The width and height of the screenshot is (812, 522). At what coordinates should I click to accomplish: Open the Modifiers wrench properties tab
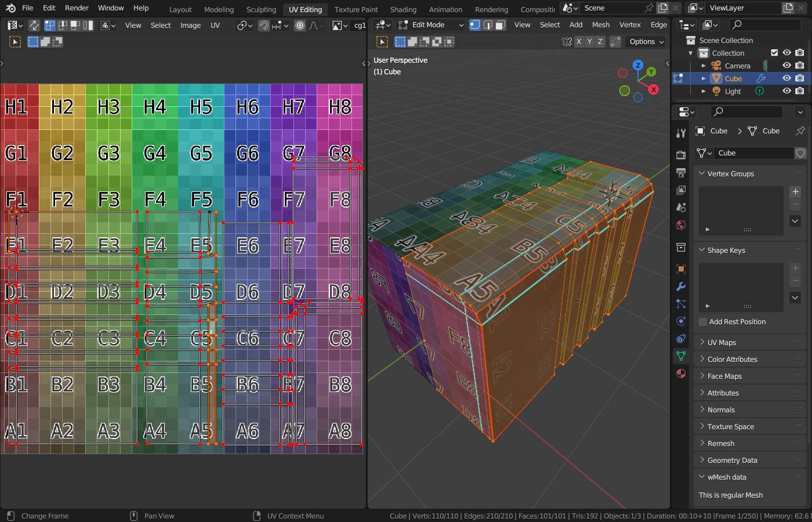coord(681,287)
